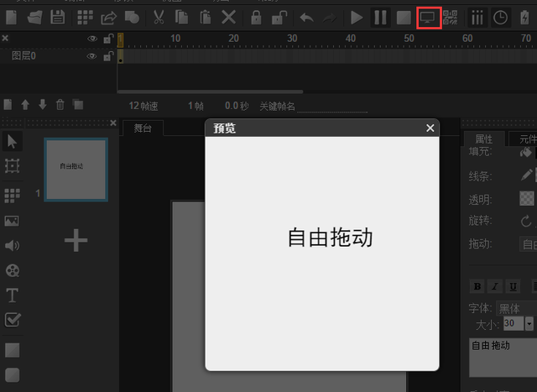Select the 舞台 stage tab
This screenshot has width=537, height=392.
click(141, 128)
